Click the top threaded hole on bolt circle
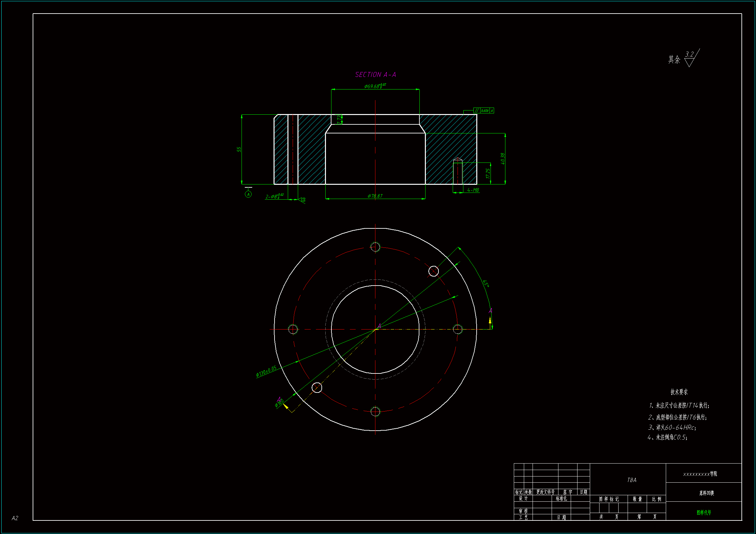 tap(375, 247)
